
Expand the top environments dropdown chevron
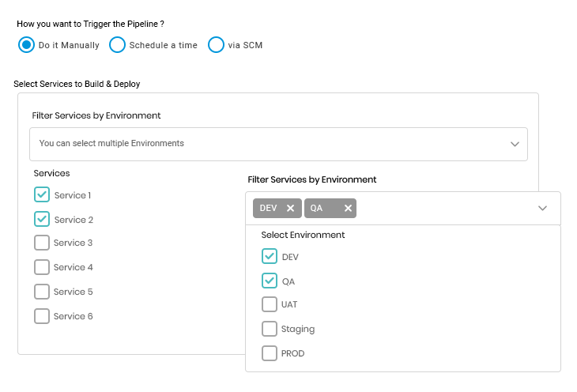[x=515, y=145]
